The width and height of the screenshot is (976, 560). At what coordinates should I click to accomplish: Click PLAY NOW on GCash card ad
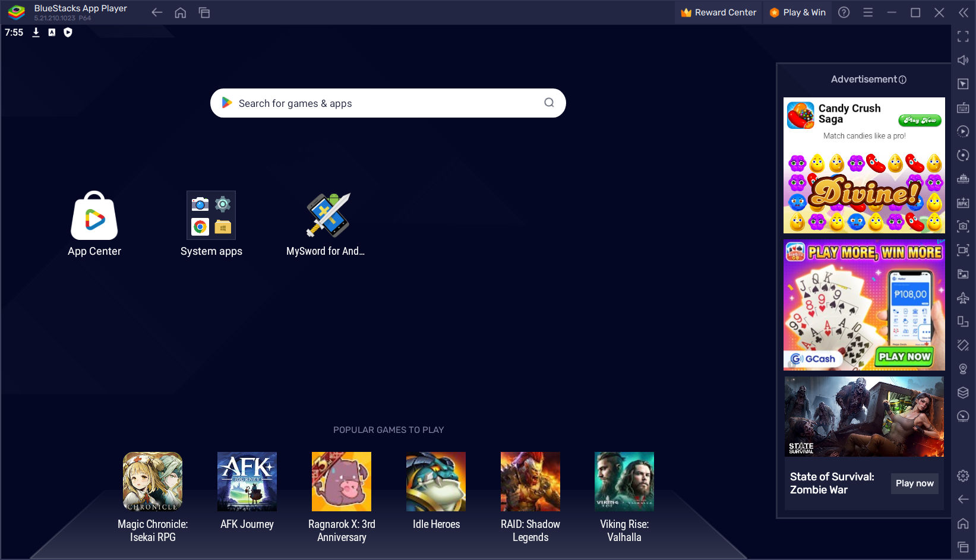(x=905, y=356)
